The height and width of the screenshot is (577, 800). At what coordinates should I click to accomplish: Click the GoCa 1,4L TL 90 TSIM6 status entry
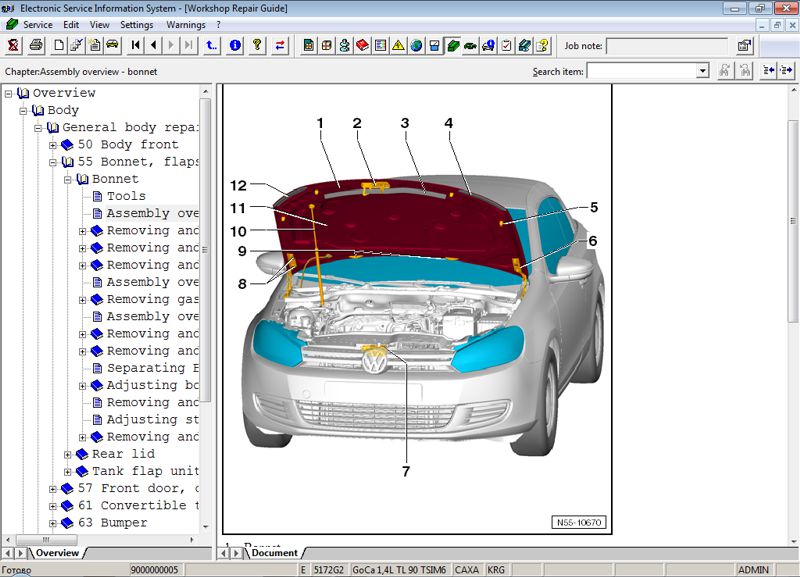coord(399,570)
